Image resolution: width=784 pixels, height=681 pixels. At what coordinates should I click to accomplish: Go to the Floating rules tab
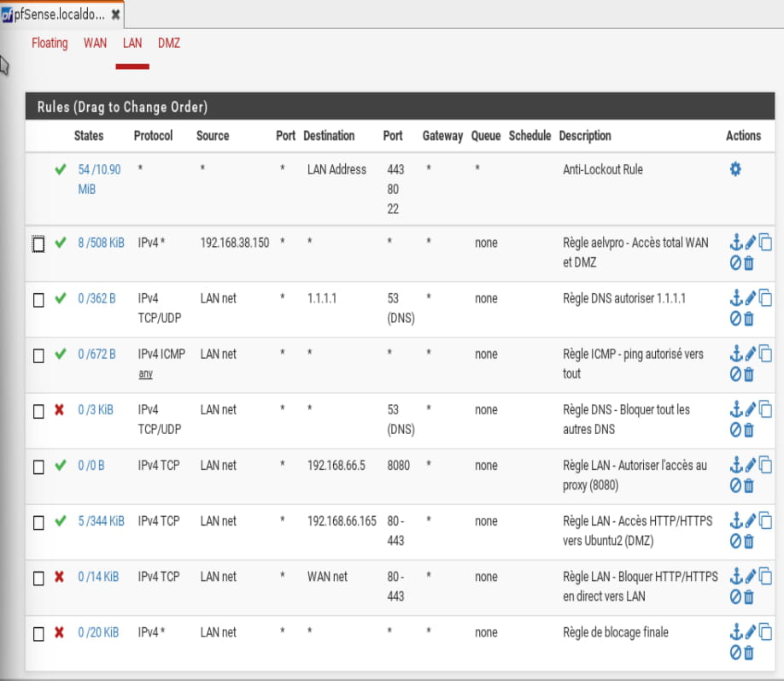coord(50,43)
